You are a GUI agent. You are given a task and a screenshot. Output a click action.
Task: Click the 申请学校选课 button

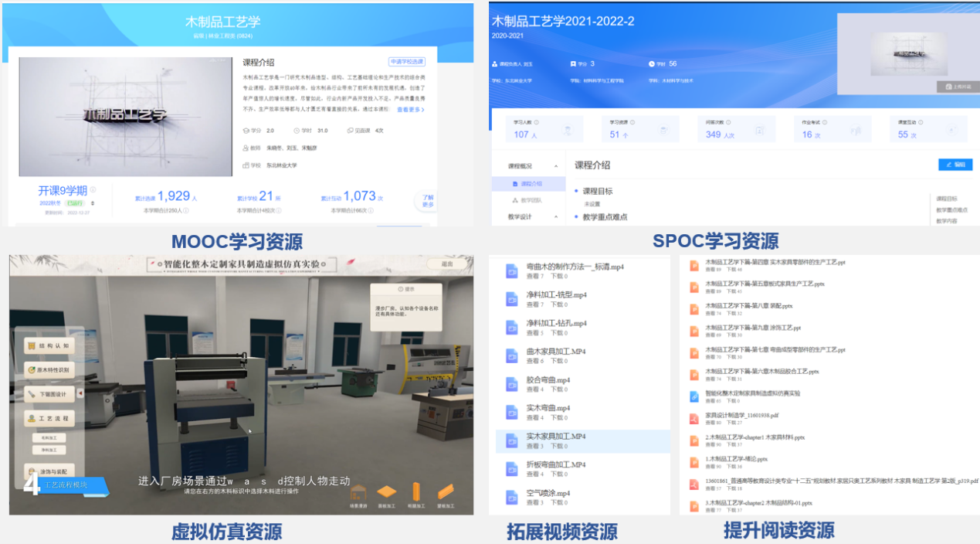(x=407, y=62)
